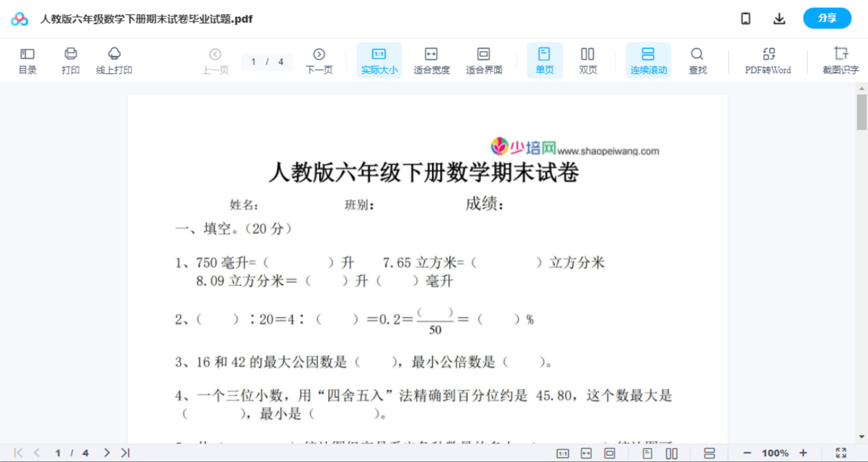868x462 pixels.
Task: Open the 查找 search tool
Action: click(x=698, y=60)
